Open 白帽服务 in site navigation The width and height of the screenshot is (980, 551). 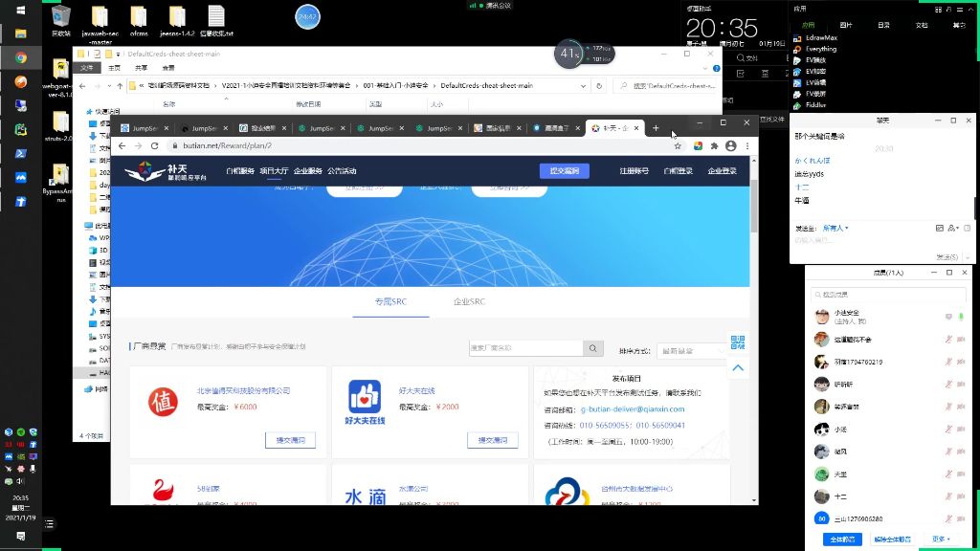pos(240,171)
